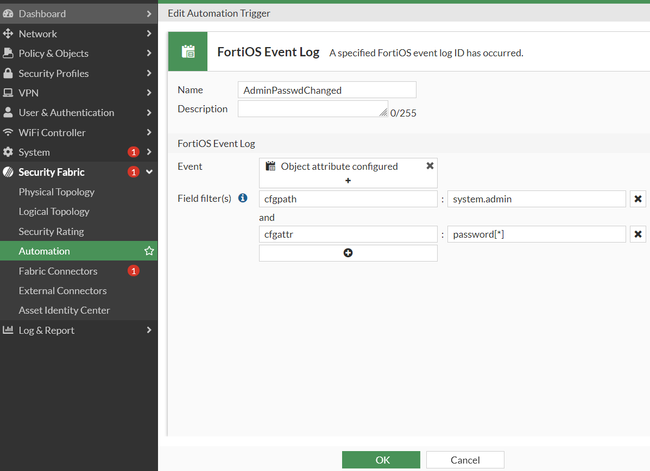Image resolution: width=650 pixels, height=471 pixels.
Task: Cancel editing the automation trigger
Action: point(465,460)
